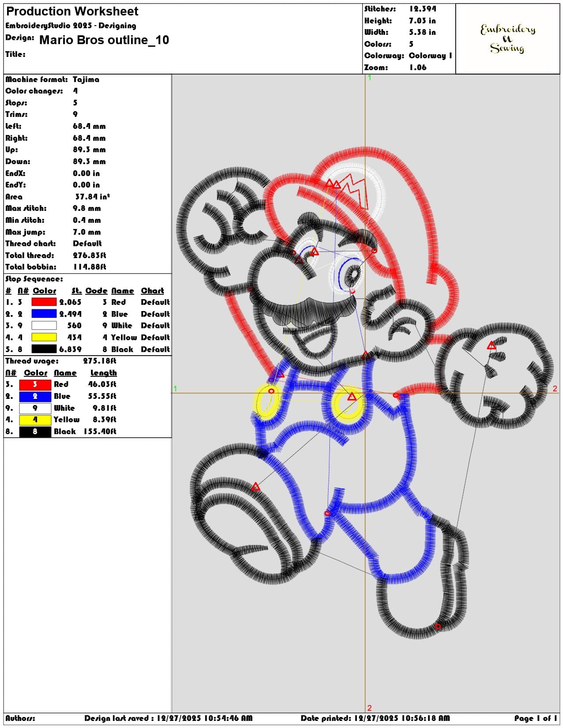
Task: Click the Max stitch value 9.8 mm
Action: [x=87, y=208]
